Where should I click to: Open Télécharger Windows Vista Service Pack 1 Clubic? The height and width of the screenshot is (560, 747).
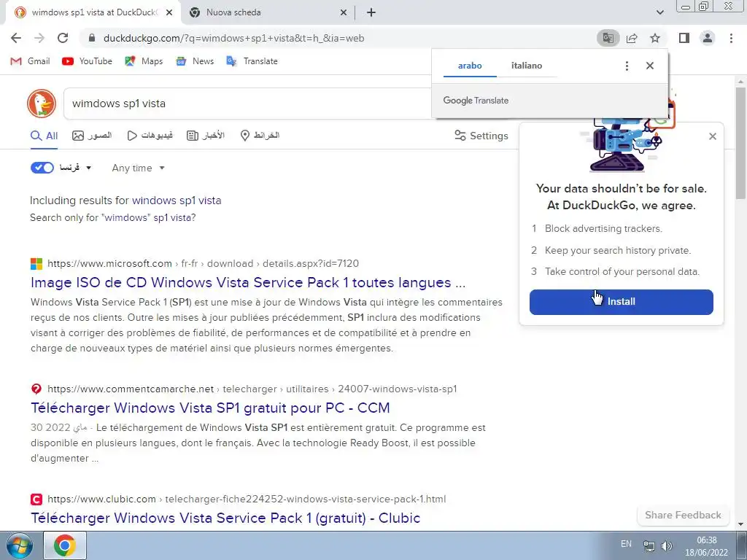tap(225, 518)
